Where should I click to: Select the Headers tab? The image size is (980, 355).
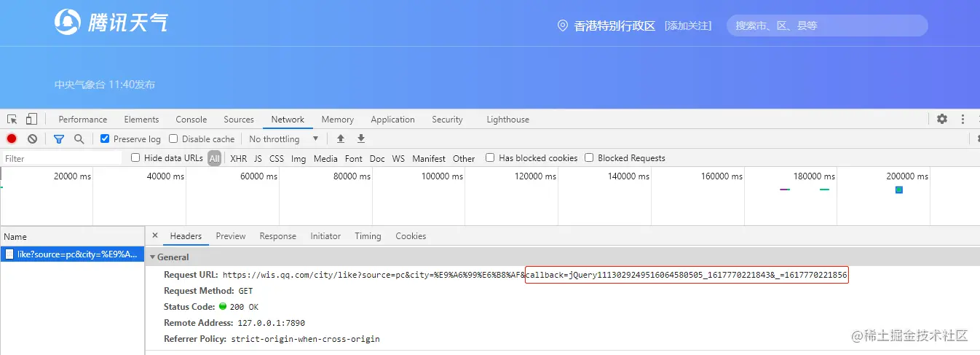point(186,235)
